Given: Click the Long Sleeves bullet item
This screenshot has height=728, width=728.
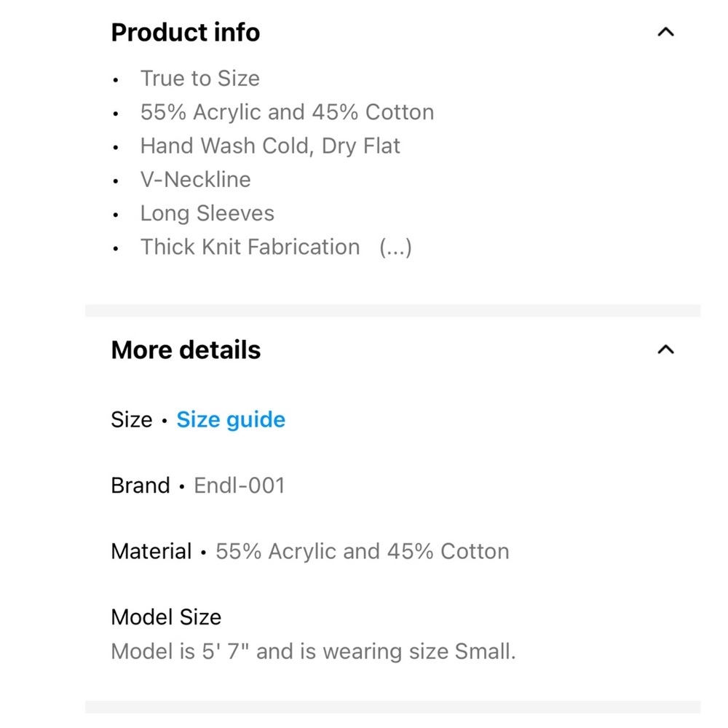Looking at the screenshot, I should (207, 213).
